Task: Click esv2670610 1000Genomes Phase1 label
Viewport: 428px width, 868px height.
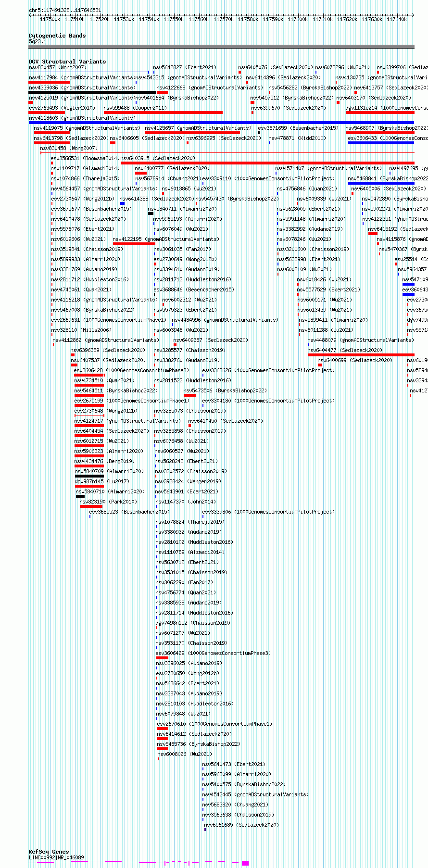Action: tap(214, 724)
